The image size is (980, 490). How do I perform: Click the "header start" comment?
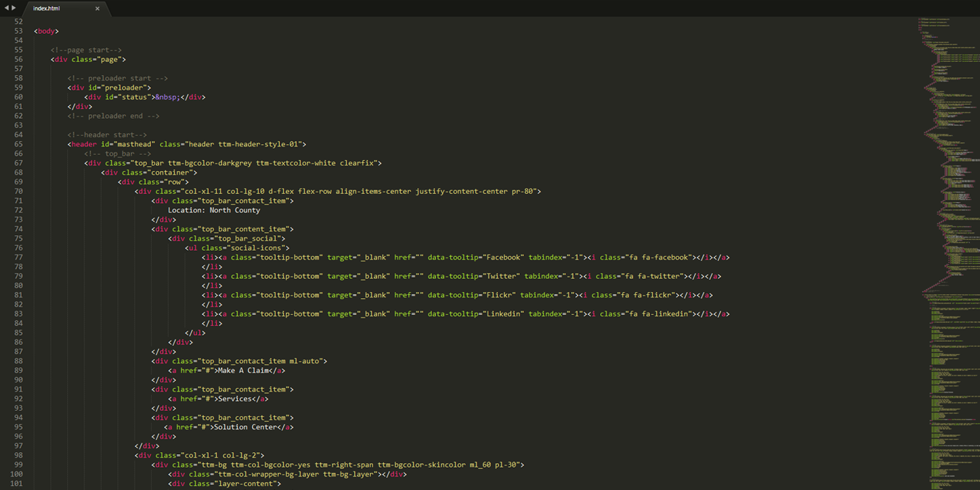[x=107, y=135]
